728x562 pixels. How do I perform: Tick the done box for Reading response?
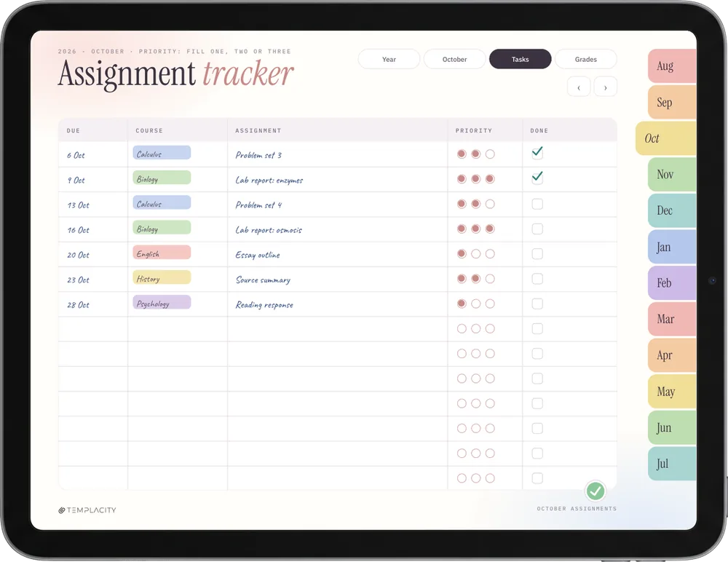(537, 304)
